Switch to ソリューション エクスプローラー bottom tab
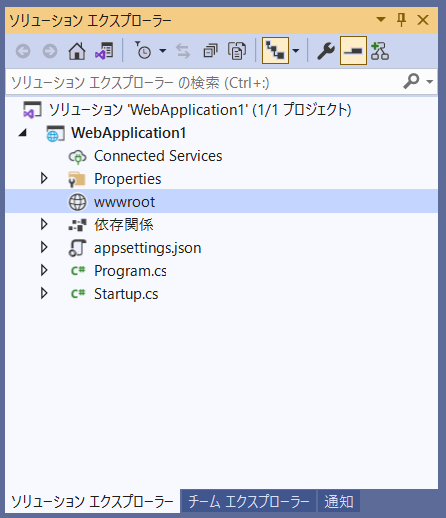Image resolution: width=446 pixels, height=518 pixels. pyautogui.click(x=92, y=501)
